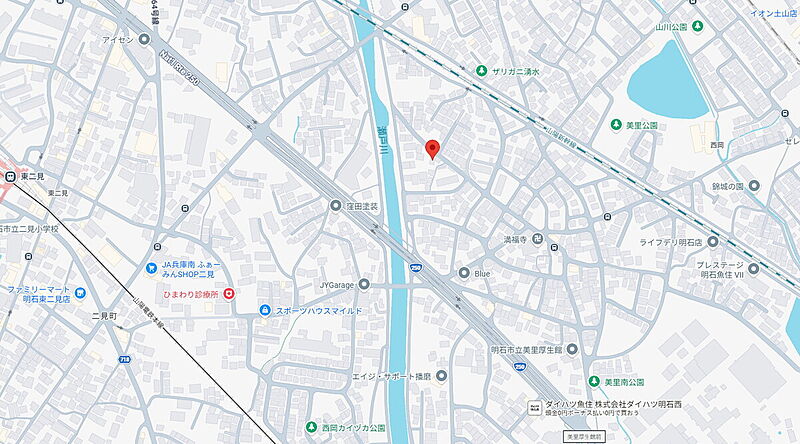The image size is (800, 444).
Task: Click the JYGarage place marker
Action: pos(364,284)
